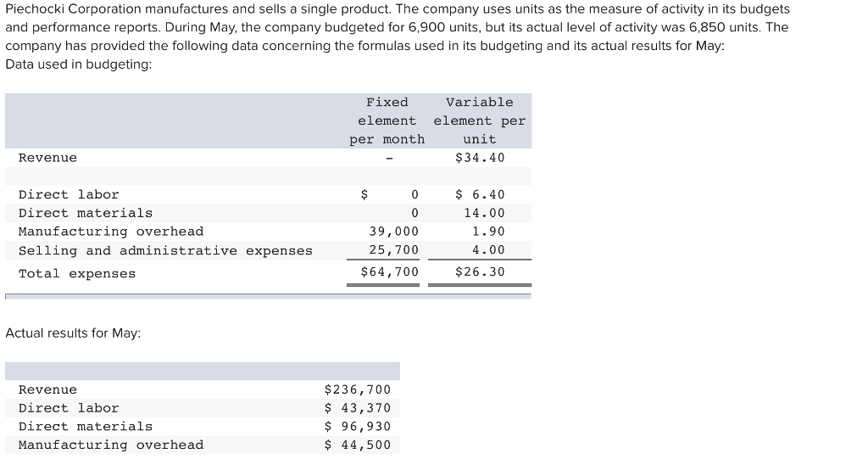Click the 25,700 selling and administrative fixed amount
This screenshot has height=470, width=868.
(x=393, y=250)
